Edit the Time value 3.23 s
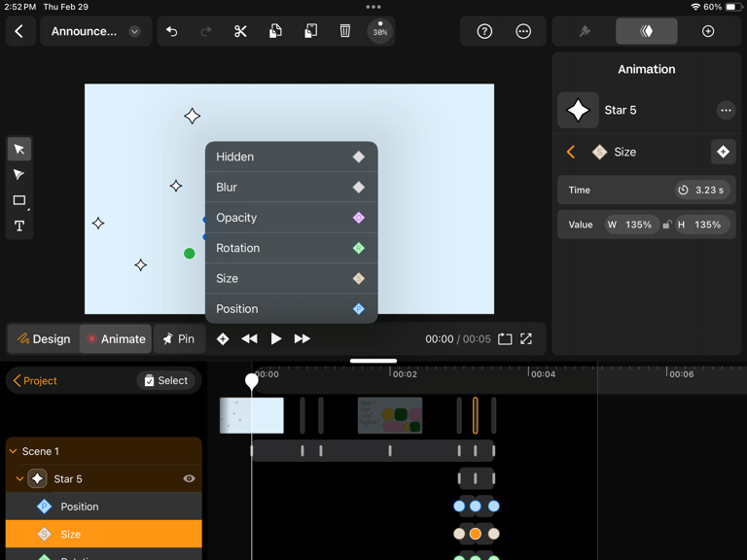747x560 pixels. click(702, 190)
